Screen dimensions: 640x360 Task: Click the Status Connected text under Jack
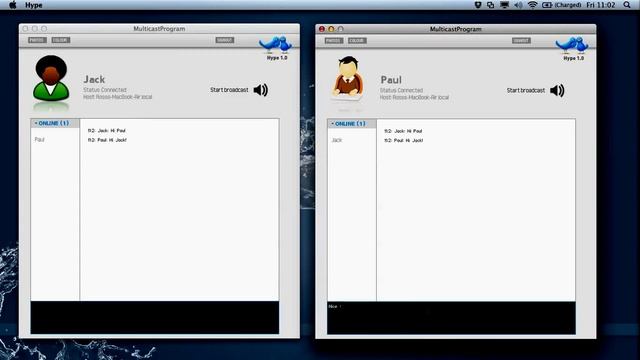(x=105, y=90)
